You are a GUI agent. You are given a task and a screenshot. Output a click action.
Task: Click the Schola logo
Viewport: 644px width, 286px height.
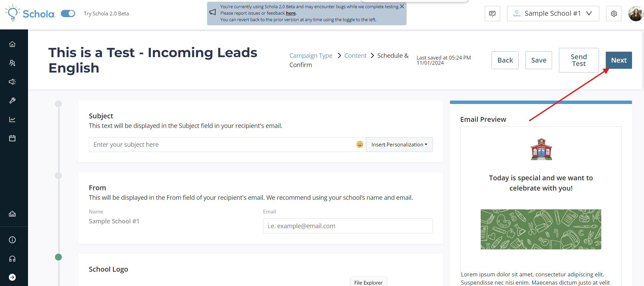(x=30, y=13)
